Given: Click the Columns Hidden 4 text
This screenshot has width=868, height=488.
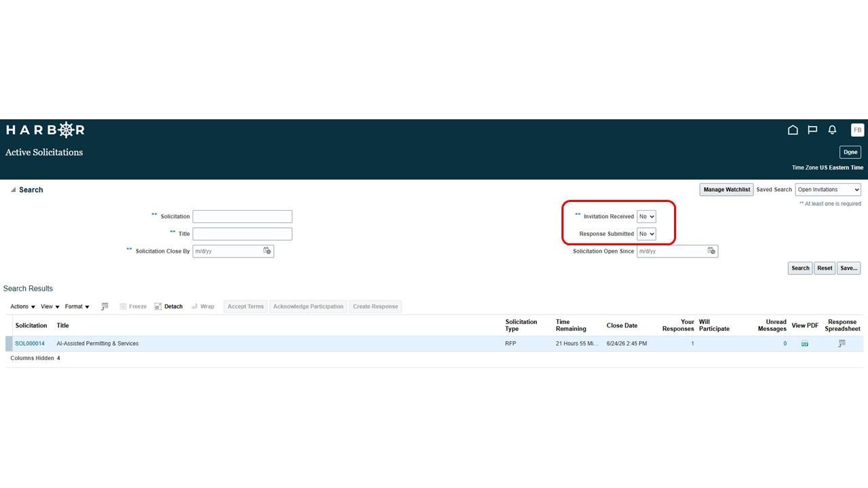Looking at the screenshot, I should click(35, 358).
